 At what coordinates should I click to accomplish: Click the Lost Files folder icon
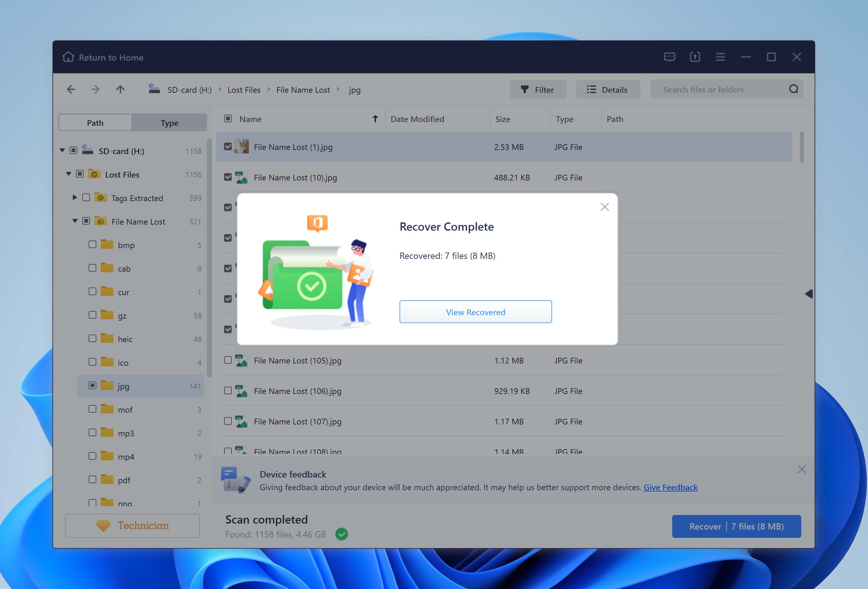[94, 174]
